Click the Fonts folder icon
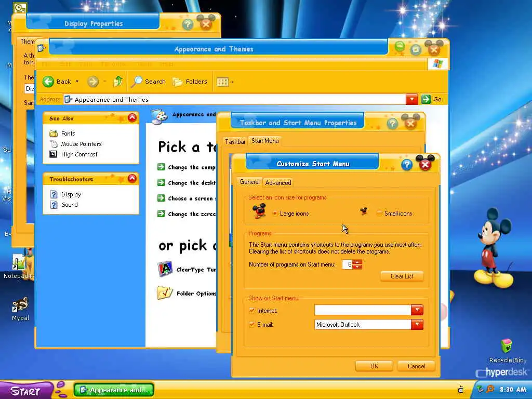532x399 pixels. (54, 134)
